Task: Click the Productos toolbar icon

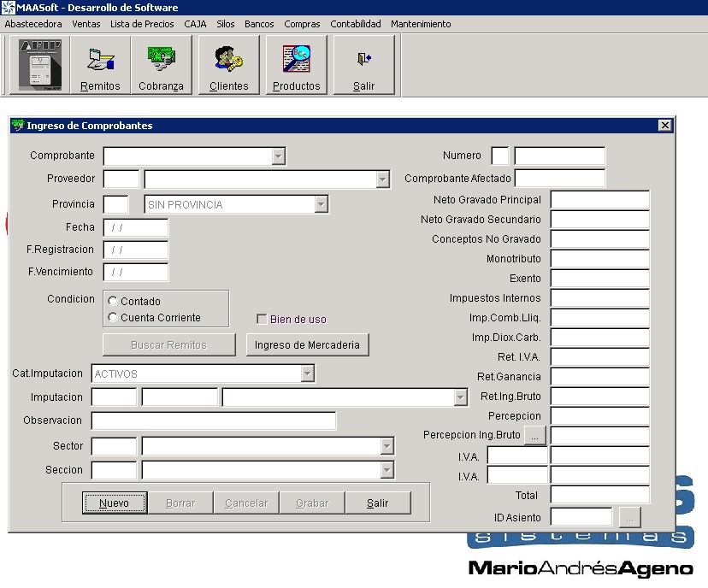Action: 296,66
